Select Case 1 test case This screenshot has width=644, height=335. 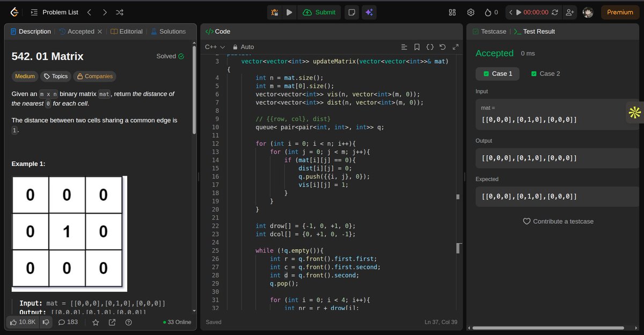coord(497,74)
